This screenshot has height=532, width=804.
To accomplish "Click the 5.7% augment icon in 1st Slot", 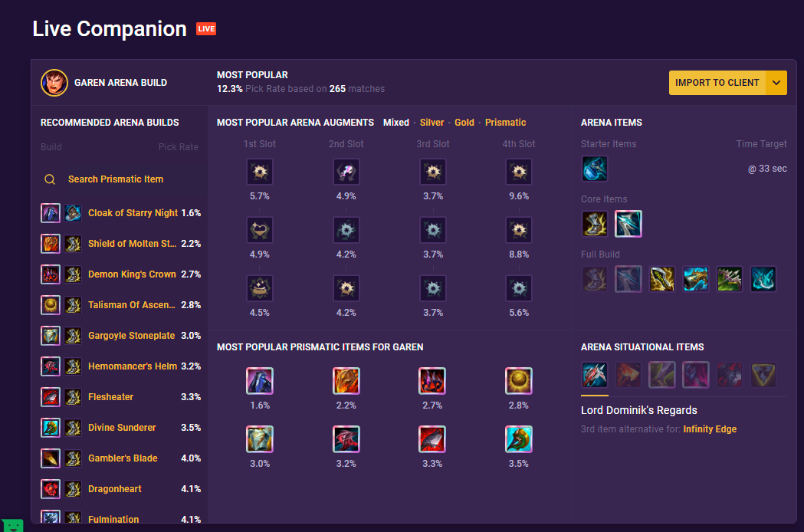I will [x=260, y=172].
